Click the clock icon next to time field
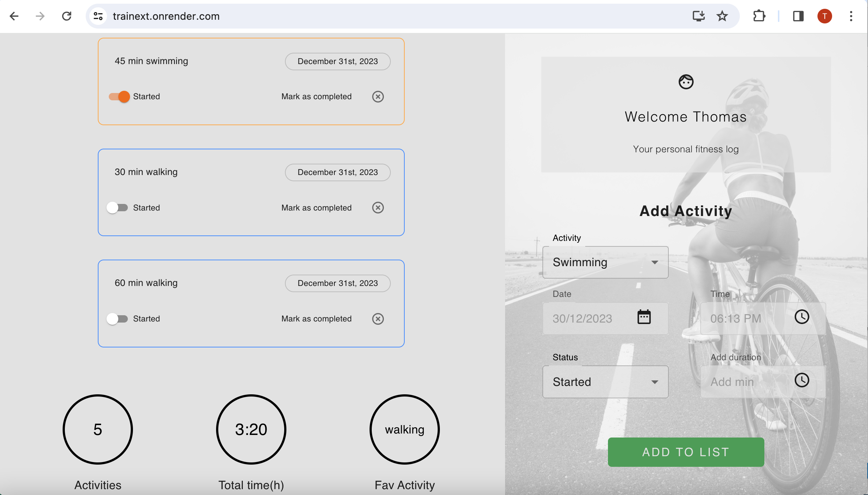 point(802,317)
